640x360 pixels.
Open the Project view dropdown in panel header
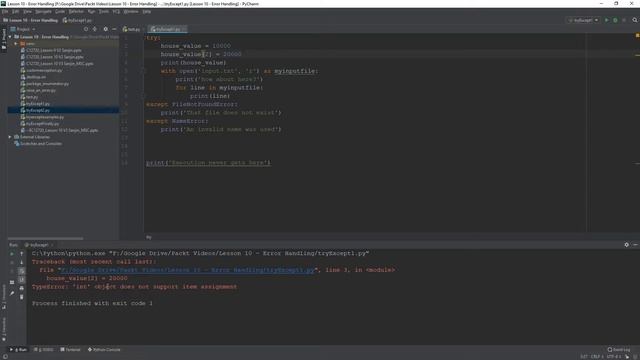tap(23, 29)
